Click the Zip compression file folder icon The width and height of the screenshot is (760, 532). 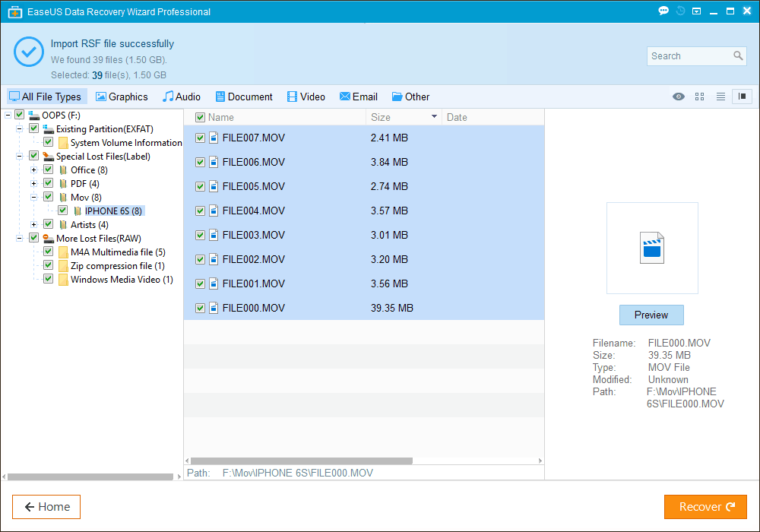click(x=63, y=266)
